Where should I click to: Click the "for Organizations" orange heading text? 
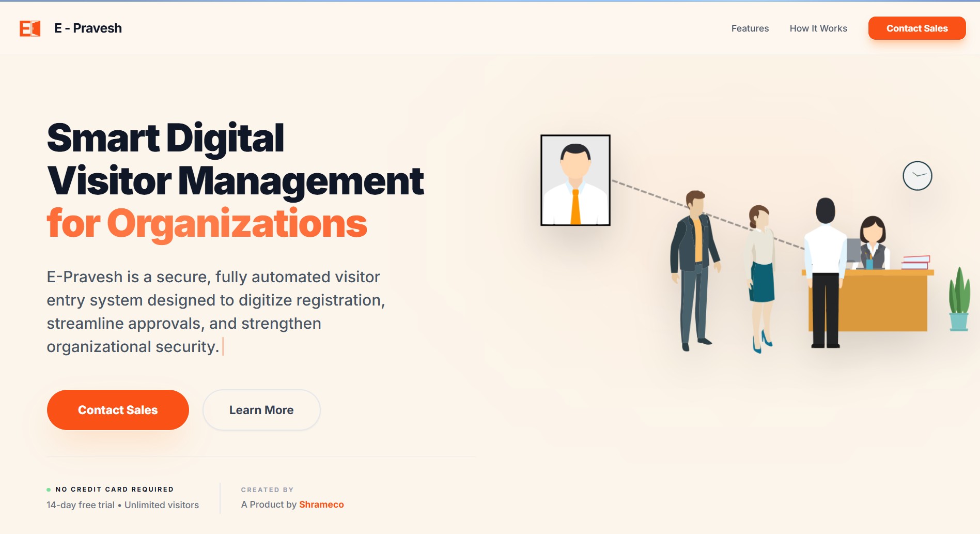[207, 224]
